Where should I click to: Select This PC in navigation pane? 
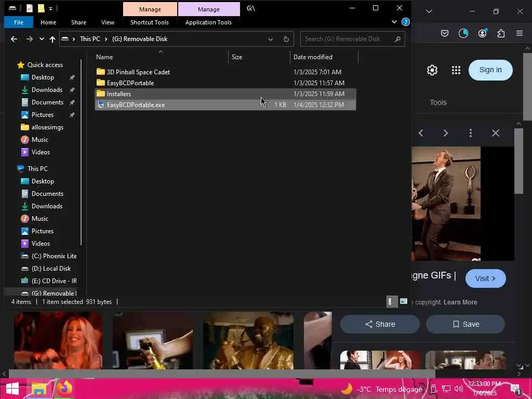click(x=37, y=169)
